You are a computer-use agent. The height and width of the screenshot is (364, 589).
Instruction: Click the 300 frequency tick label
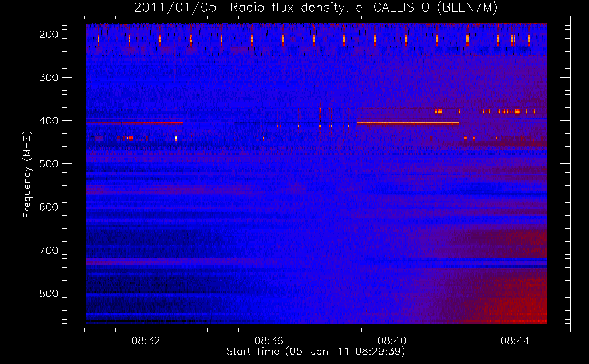pos(49,78)
